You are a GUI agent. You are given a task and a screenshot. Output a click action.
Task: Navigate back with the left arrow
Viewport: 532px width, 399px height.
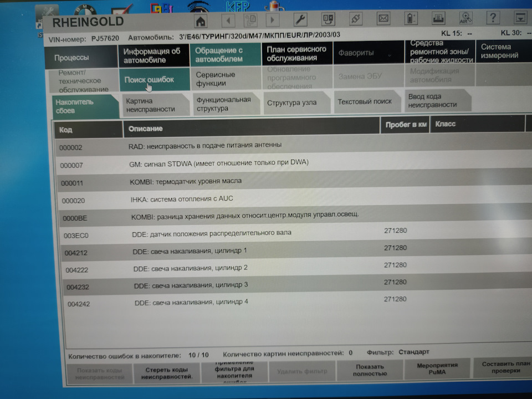click(x=228, y=21)
